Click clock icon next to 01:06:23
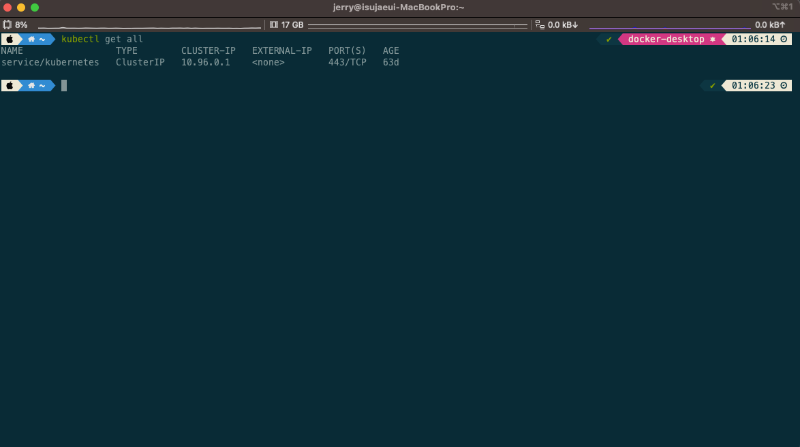The image size is (800, 447). (784, 85)
